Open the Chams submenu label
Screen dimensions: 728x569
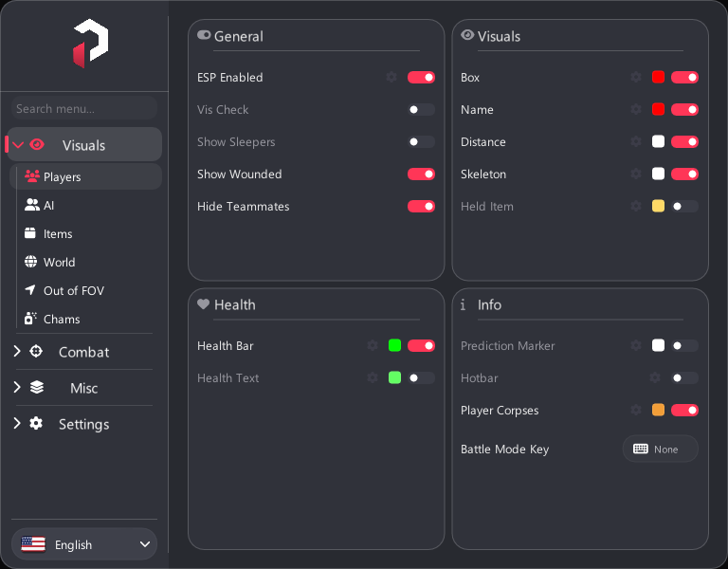coord(62,319)
